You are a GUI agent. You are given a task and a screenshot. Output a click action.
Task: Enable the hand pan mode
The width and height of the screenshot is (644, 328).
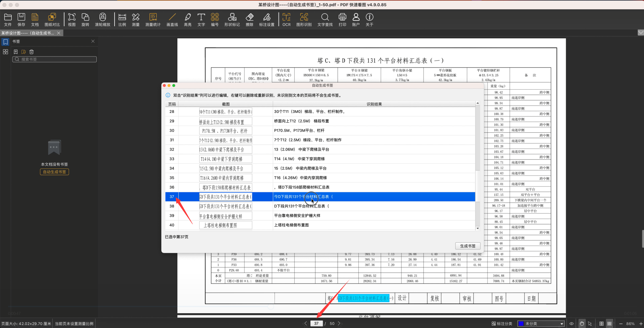click(x=582, y=324)
